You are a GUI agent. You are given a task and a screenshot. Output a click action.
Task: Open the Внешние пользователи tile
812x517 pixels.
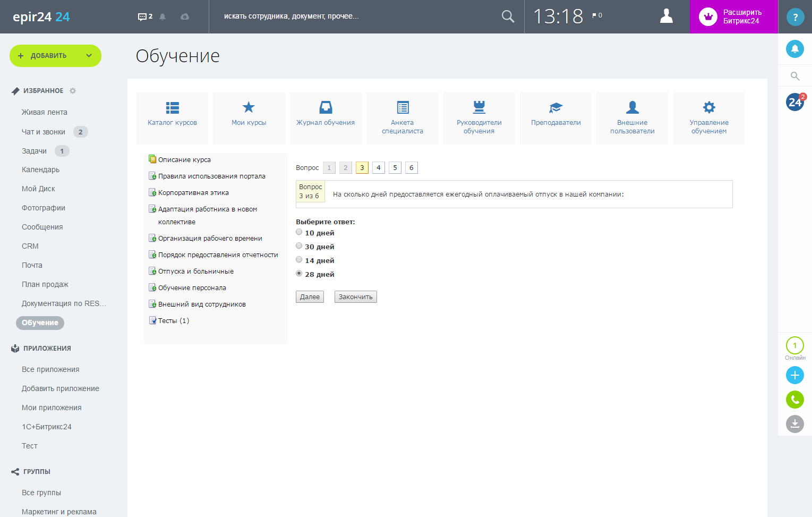(632, 118)
